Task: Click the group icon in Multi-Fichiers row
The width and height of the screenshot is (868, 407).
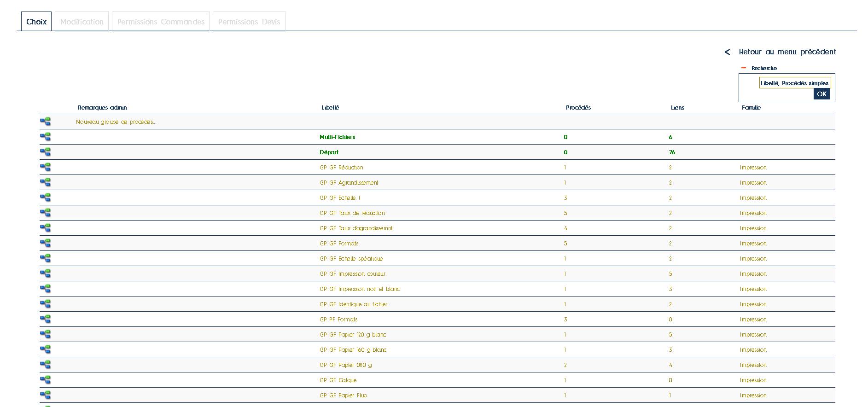Action: point(45,137)
